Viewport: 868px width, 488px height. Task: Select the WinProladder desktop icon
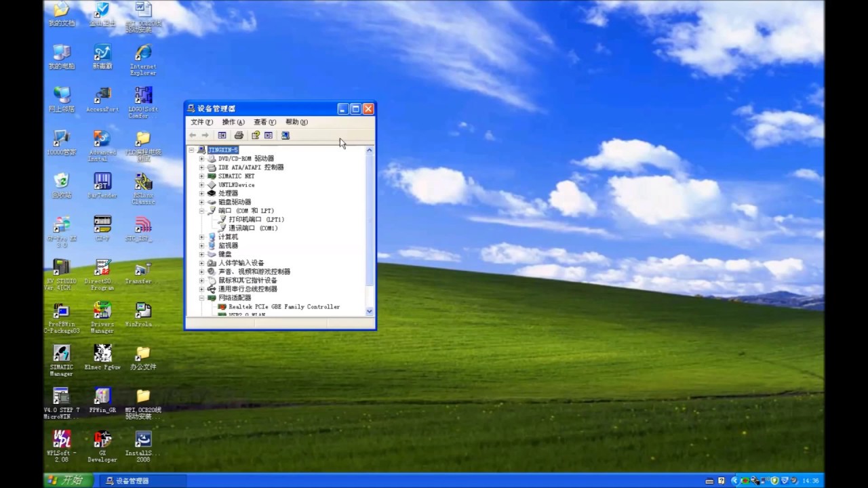[x=141, y=314]
